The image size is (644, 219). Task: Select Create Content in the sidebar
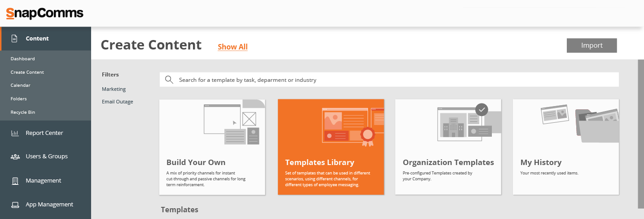pos(27,72)
